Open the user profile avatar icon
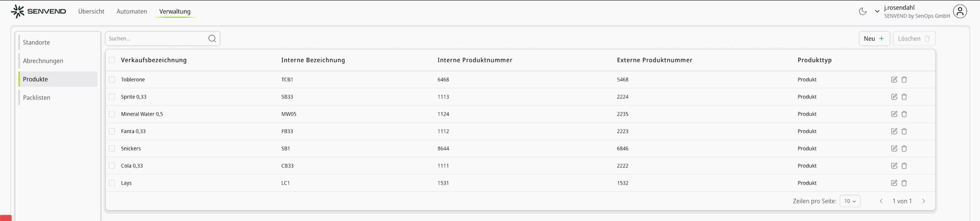Screen dimensions: 980x221 (960, 11)
